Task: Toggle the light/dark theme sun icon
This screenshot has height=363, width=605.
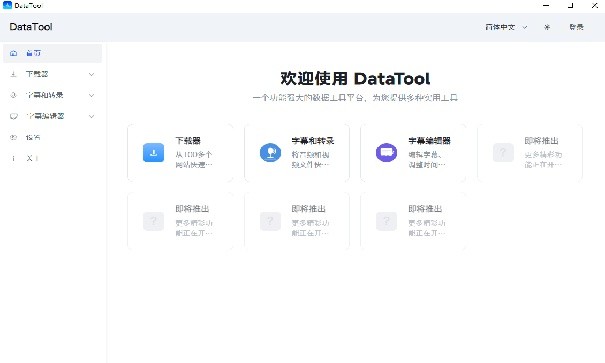Action: tap(547, 27)
